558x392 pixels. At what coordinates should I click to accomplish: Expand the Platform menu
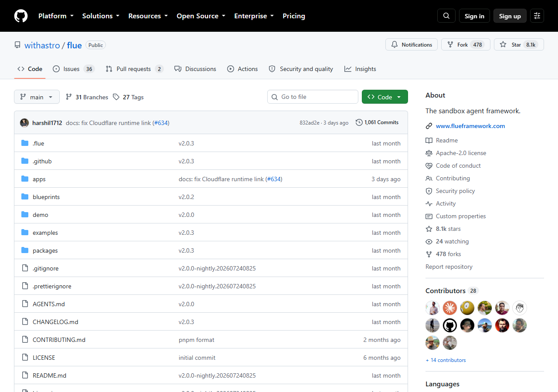[x=56, y=16]
